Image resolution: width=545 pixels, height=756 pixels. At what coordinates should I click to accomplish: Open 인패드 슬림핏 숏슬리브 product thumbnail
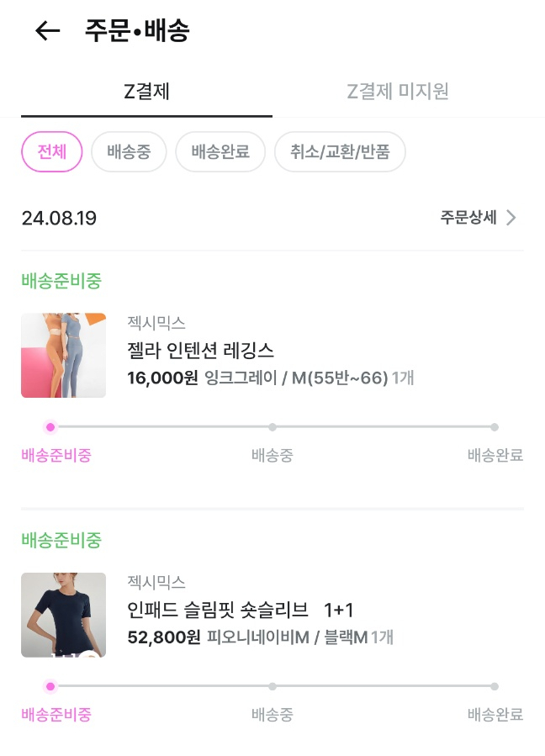point(63,615)
